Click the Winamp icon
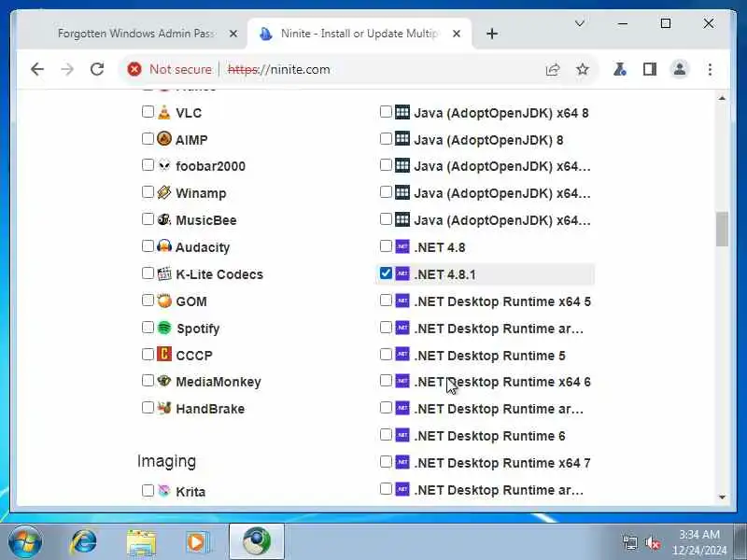 pyautogui.click(x=164, y=192)
